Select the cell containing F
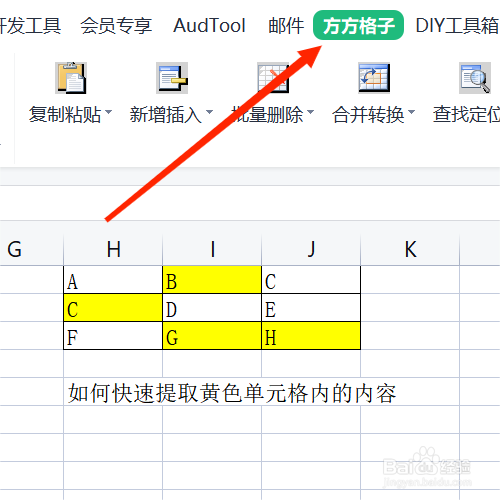 pos(113,336)
